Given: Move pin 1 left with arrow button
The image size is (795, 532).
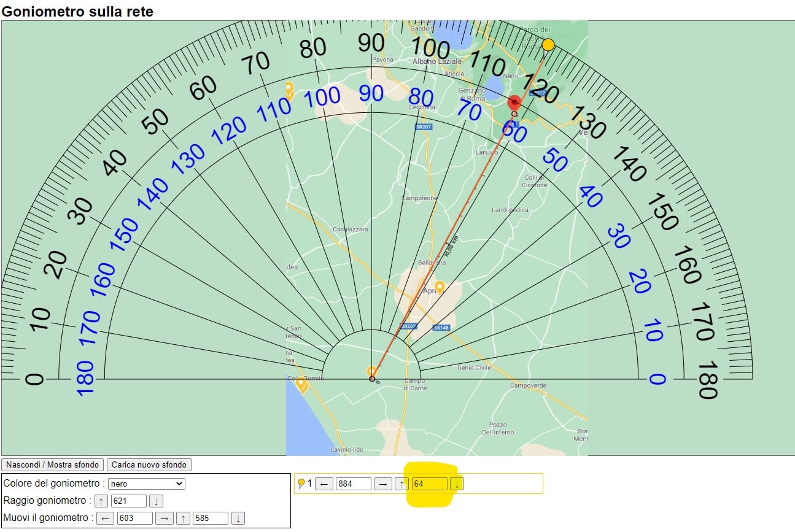Looking at the screenshot, I should (325, 484).
